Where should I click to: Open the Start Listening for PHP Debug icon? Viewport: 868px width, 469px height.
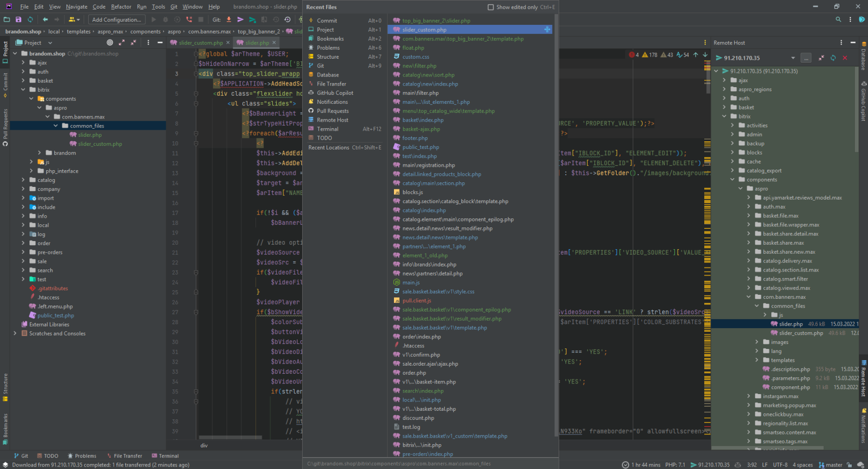click(x=189, y=19)
